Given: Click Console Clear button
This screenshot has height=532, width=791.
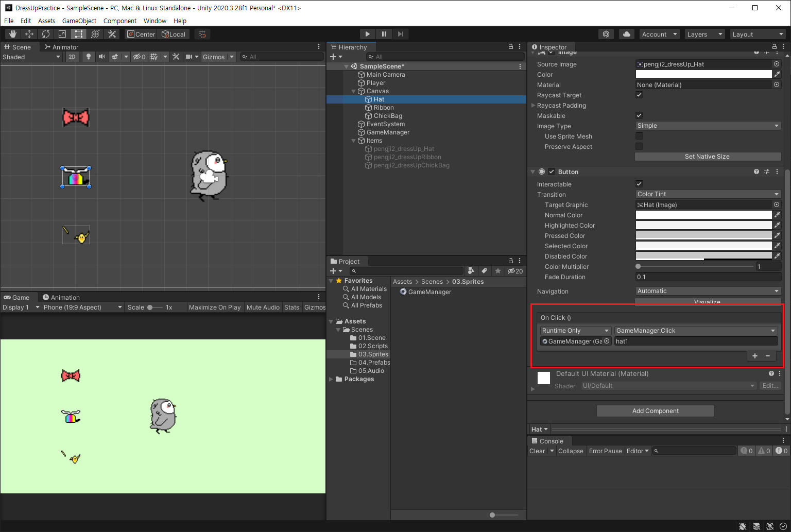Looking at the screenshot, I should [537, 451].
